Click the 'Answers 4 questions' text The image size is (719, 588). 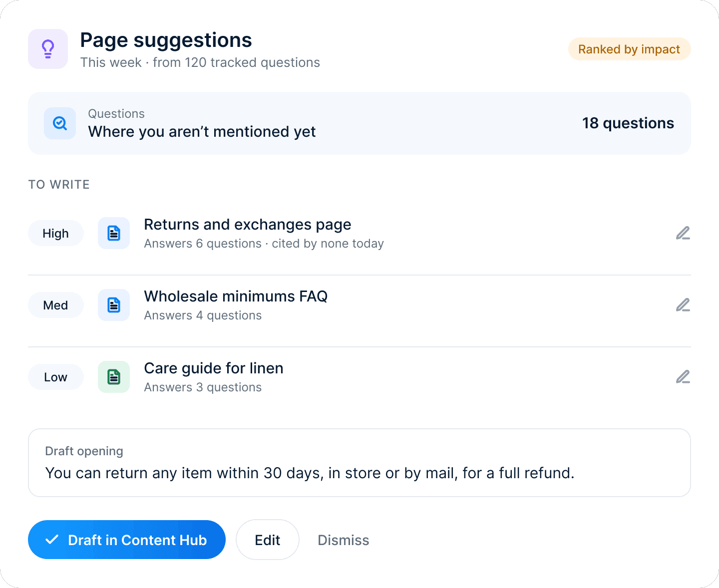coord(203,315)
